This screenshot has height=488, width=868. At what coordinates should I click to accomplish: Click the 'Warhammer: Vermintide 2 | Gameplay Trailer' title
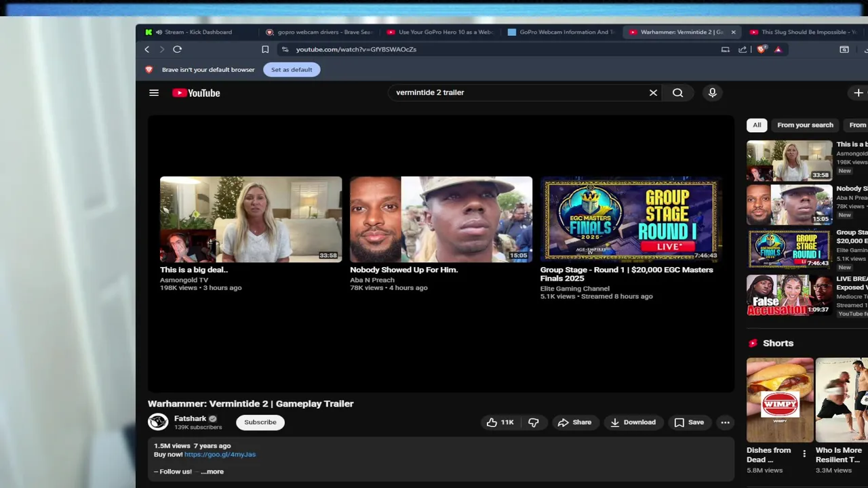point(251,404)
